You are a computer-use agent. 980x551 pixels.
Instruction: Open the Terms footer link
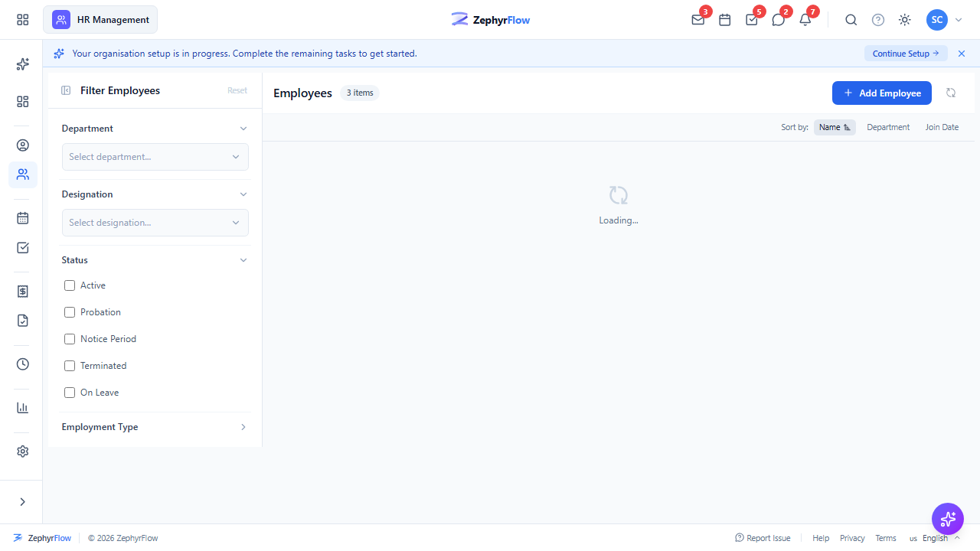886,538
